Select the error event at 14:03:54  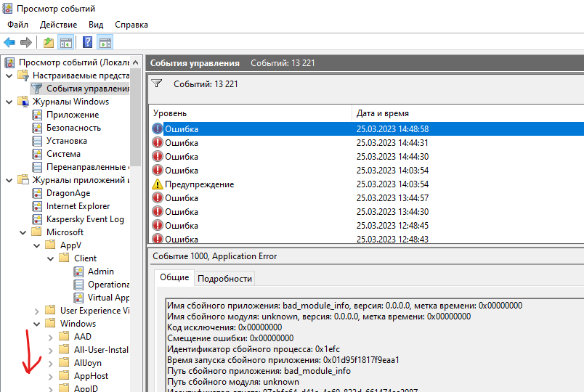367,170
